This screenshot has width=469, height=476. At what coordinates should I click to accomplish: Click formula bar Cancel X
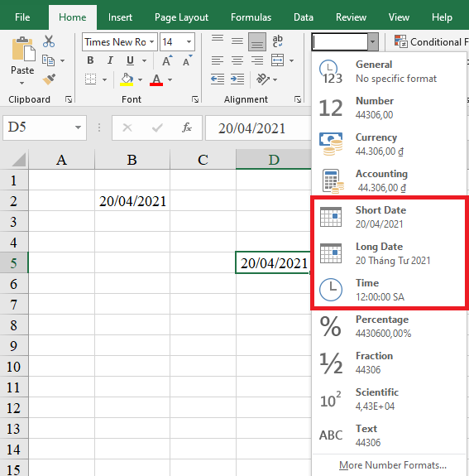point(127,127)
